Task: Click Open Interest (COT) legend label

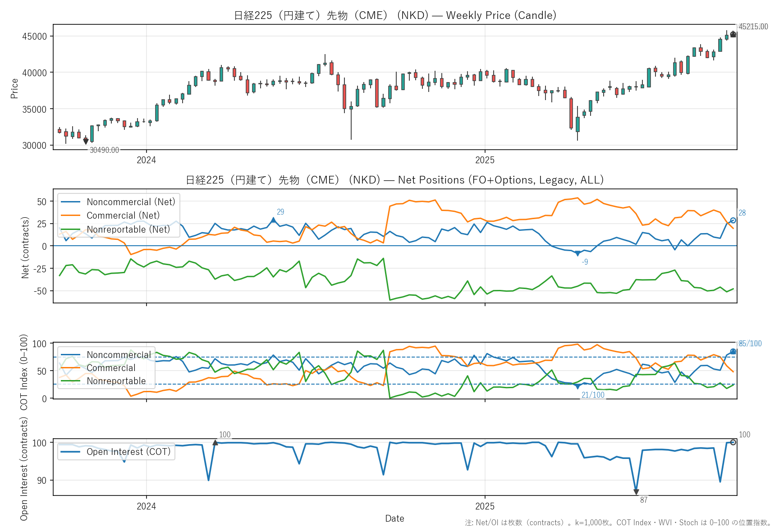Action: point(128,452)
